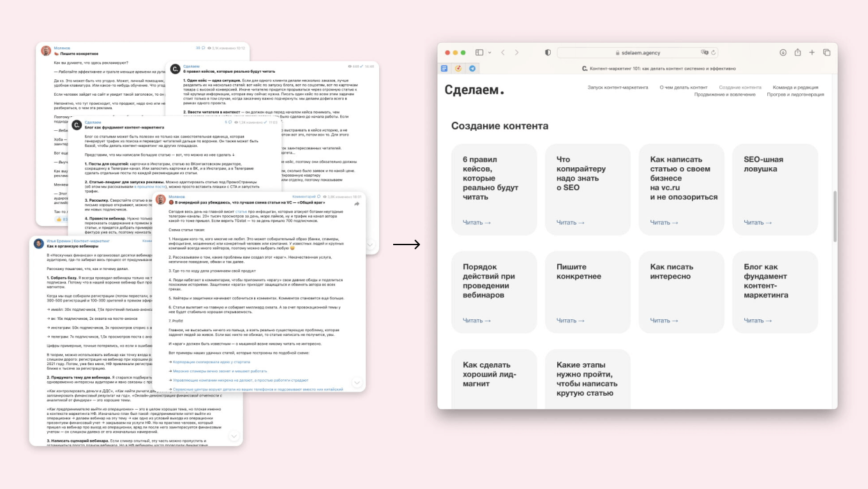Click the sdelaem.agency address bar
The width and height of the screenshot is (868, 489).
click(638, 53)
